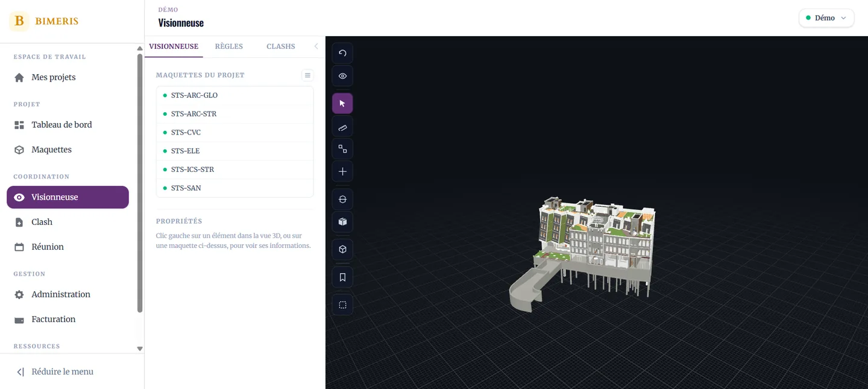
Task: Toggle the green status dot of STS-SAN
Action: click(x=165, y=188)
